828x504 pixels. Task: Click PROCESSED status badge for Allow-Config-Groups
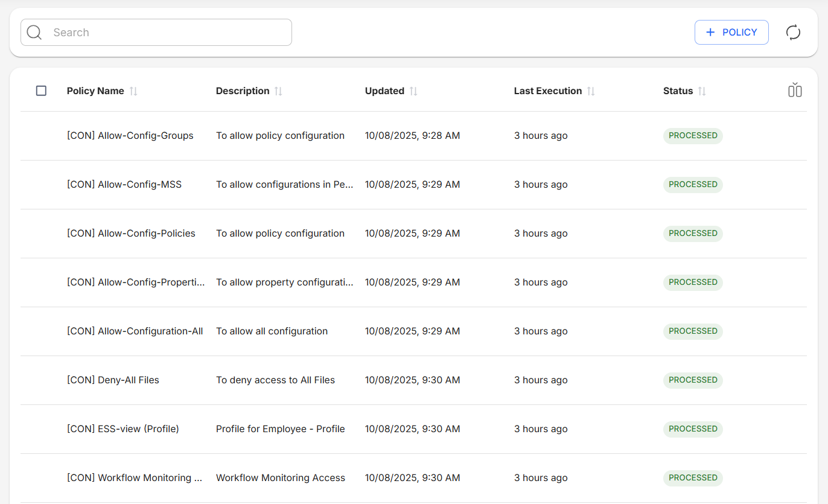[692, 136]
